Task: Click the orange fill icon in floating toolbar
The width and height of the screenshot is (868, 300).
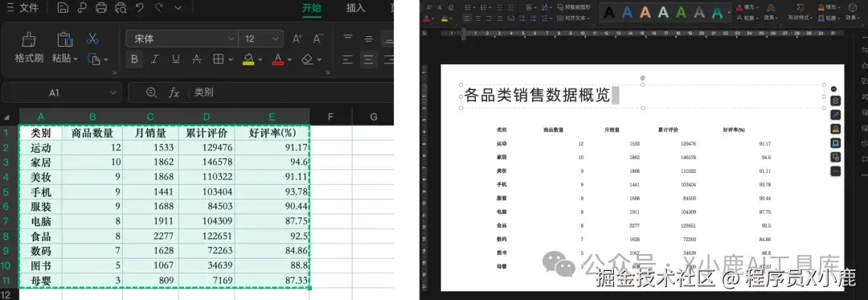Action: [x=835, y=129]
